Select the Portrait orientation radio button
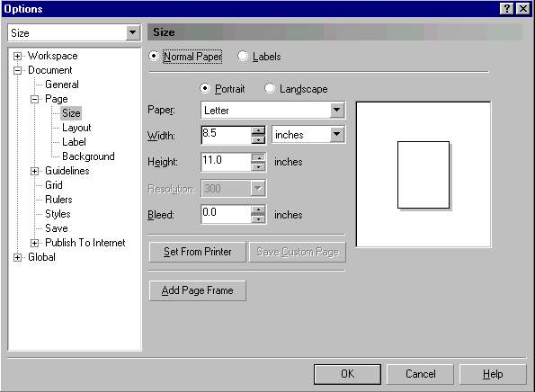This screenshot has width=535, height=392. click(x=205, y=89)
